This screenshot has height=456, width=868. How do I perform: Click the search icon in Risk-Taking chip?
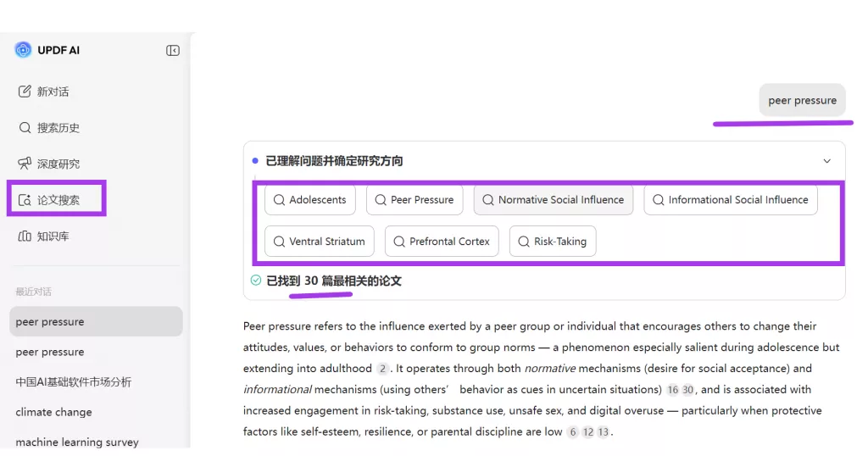pos(524,242)
